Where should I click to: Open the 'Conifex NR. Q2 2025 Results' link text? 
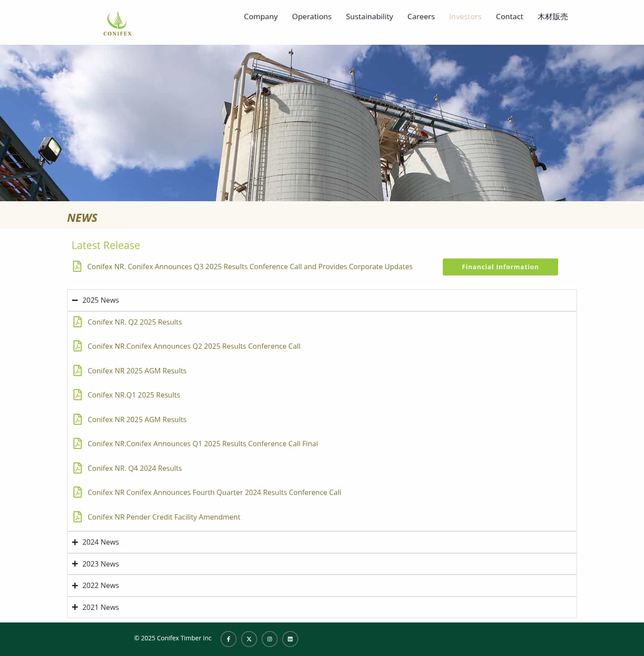[135, 322]
